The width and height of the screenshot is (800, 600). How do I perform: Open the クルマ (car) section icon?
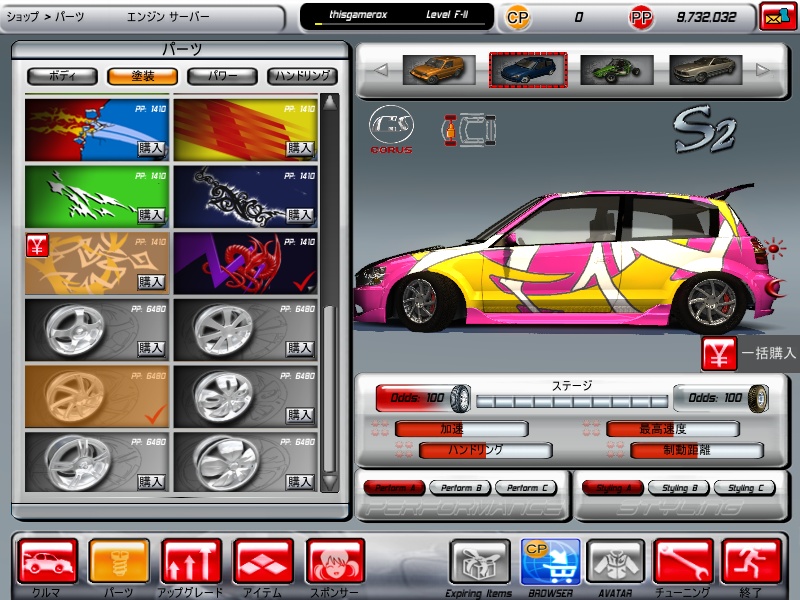click(47, 561)
